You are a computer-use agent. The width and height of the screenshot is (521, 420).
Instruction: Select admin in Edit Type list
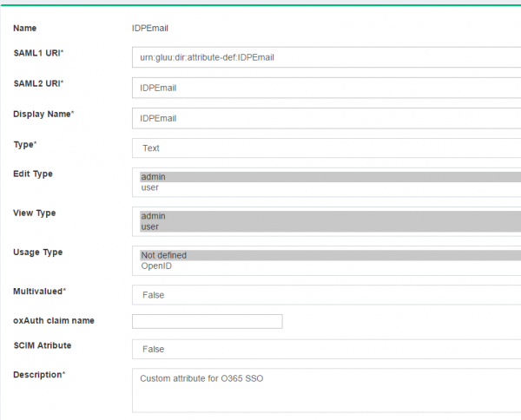pyautogui.click(x=326, y=177)
